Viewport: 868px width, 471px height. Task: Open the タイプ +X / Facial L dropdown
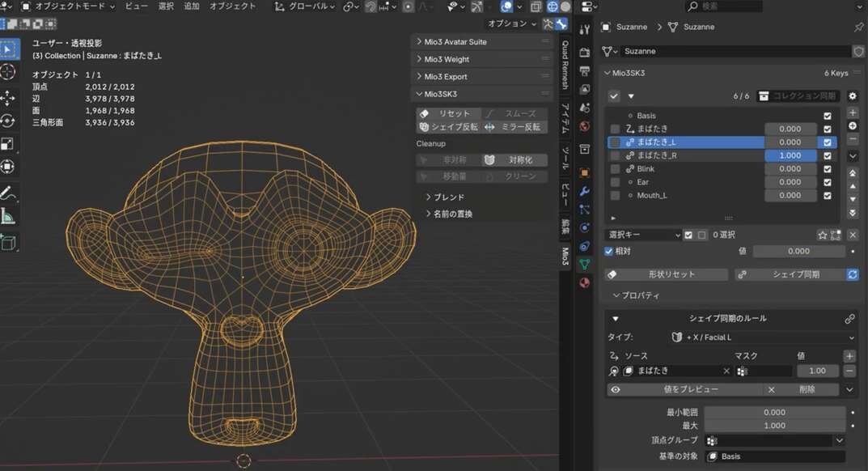pyautogui.click(x=762, y=337)
